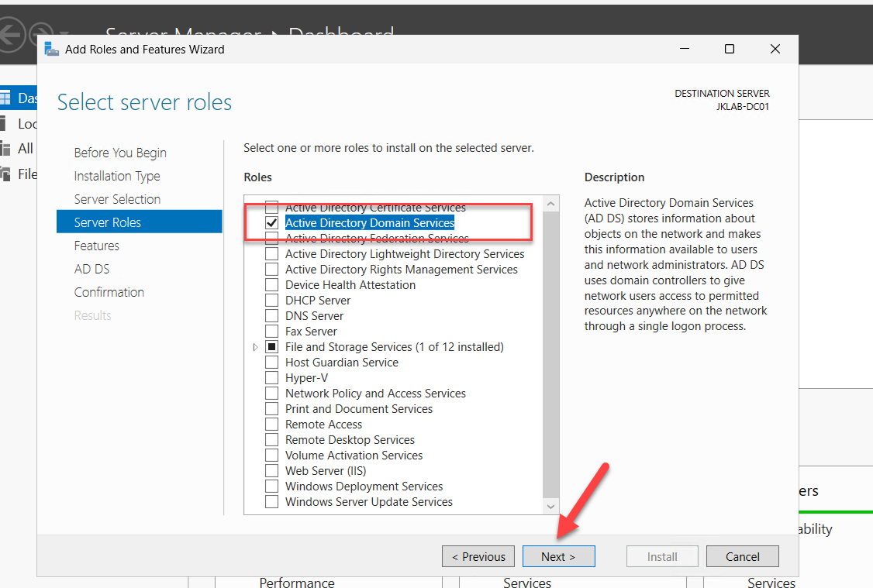Minimize the Add Roles wizard window
Viewport: 873px width, 588px height.
coord(685,49)
